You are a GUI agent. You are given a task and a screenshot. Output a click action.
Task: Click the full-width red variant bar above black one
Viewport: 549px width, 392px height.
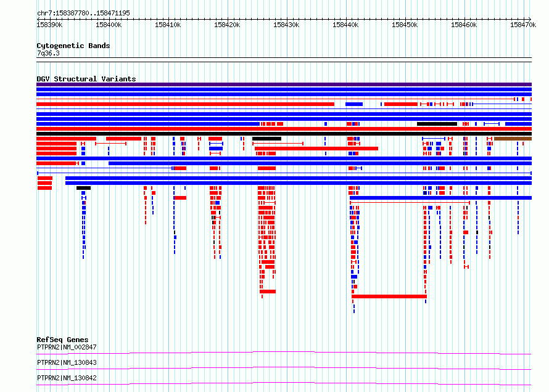click(x=284, y=129)
